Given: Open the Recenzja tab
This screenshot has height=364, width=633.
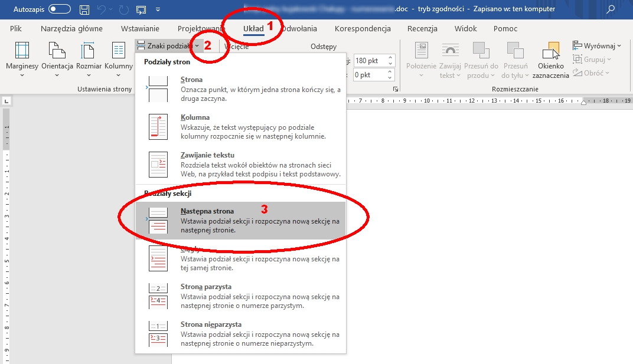Looking at the screenshot, I should (x=422, y=29).
